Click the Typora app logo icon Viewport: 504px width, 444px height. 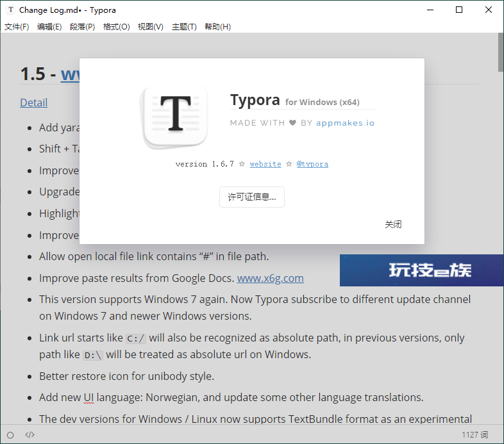tap(174, 115)
